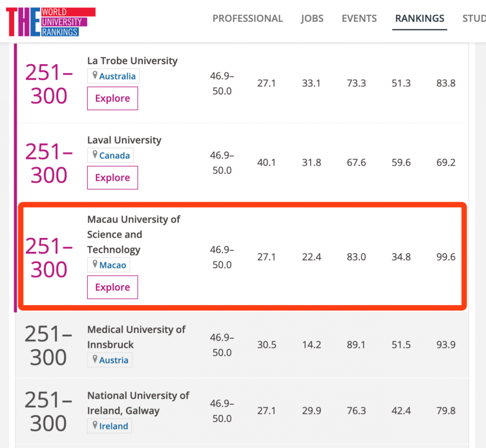Click the location pin icon beside Ireland

click(x=95, y=425)
